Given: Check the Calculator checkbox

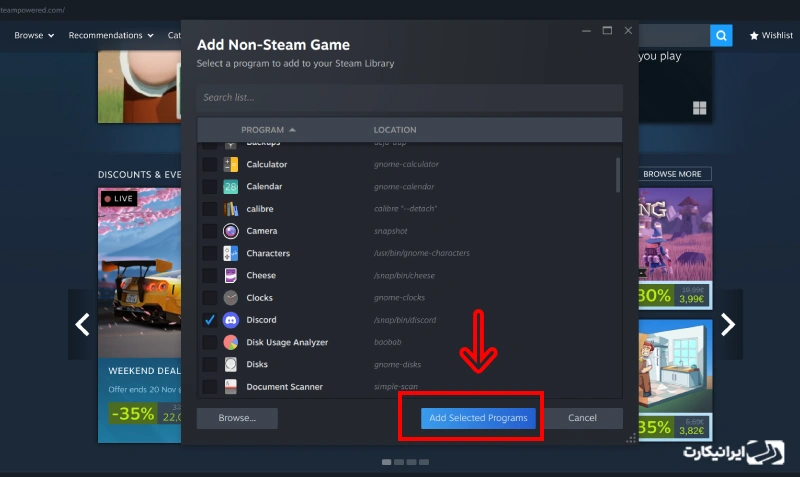Looking at the screenshot, I should click(209, 164).
